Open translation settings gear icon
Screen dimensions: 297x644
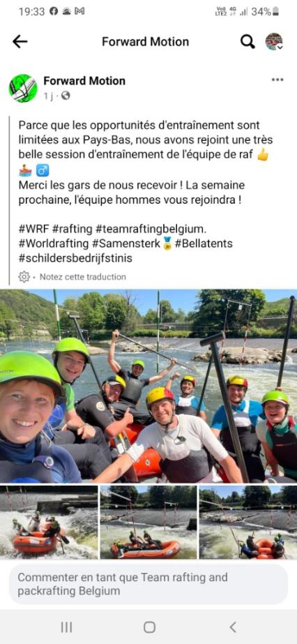coord(24,277)
